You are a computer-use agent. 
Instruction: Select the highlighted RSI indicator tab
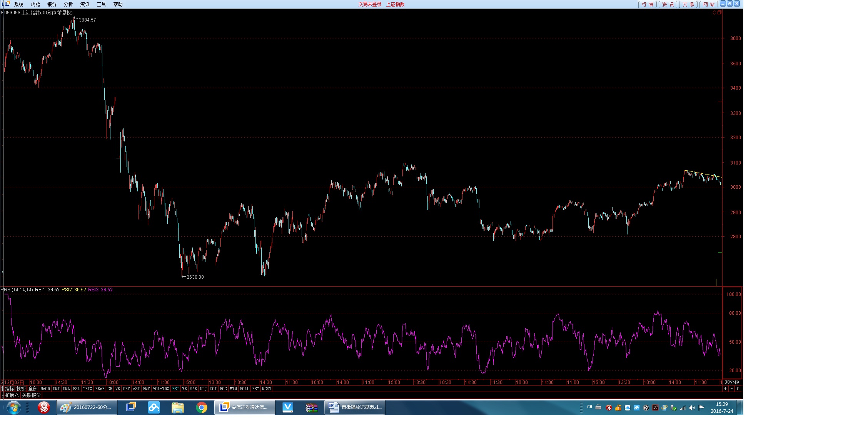point(175,389)
